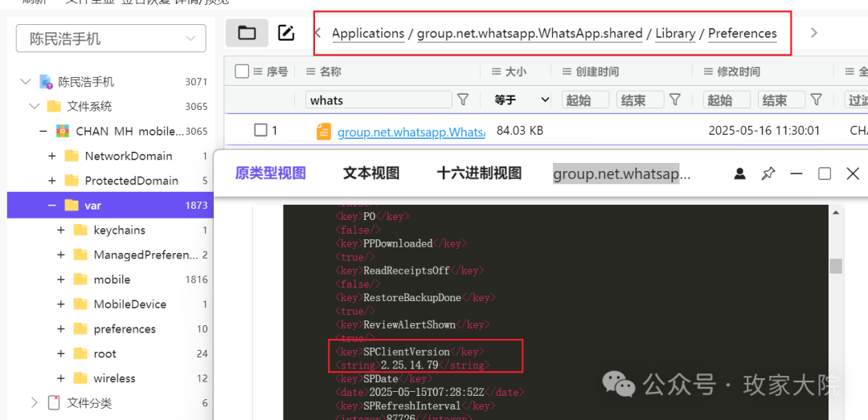Image resolution: width=868 pixels, height=420 pixels.
Task: Open the 陈民浩手机 device dropdown
Action: (x=111, y=39)
